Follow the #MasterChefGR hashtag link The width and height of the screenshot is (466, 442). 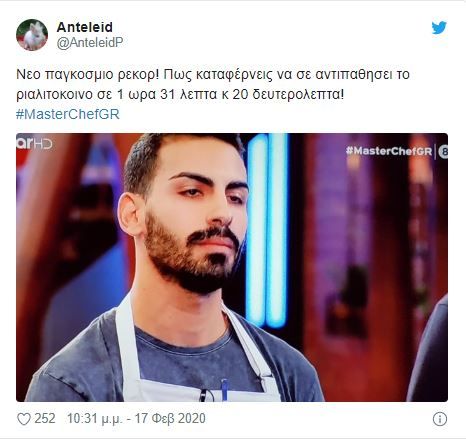68,114
